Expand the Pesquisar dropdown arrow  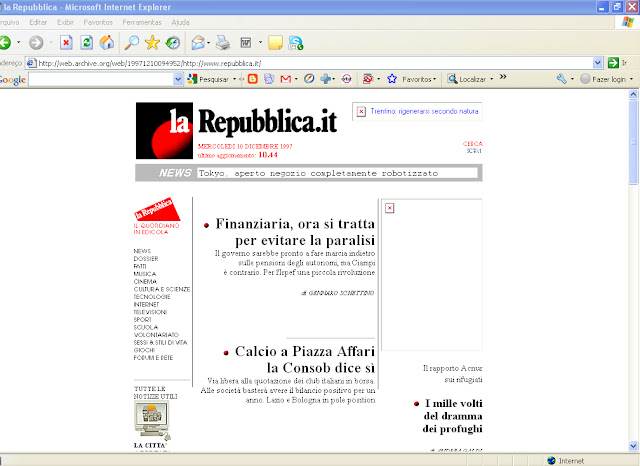(234, 79)
